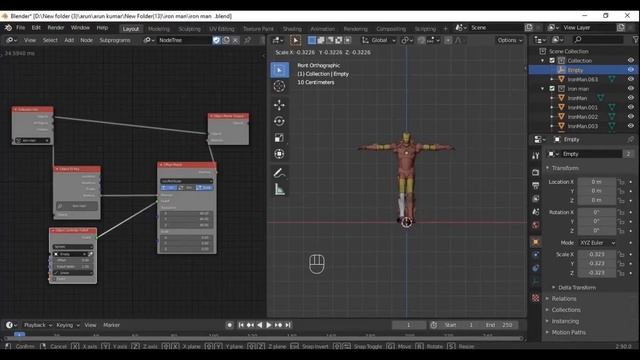
Task: Click the Scale X value field
Action: [x=597, y=254]
